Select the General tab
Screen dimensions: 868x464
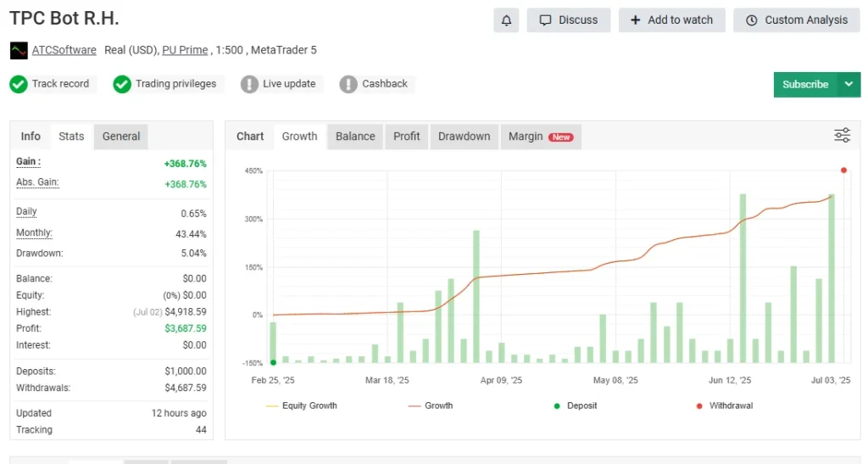coord(121,136)
